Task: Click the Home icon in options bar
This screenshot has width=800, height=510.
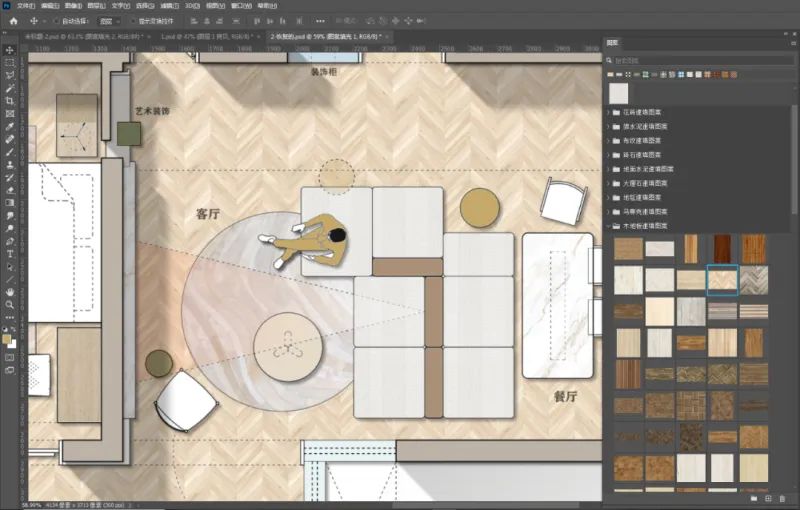Action: coord(13,20)
